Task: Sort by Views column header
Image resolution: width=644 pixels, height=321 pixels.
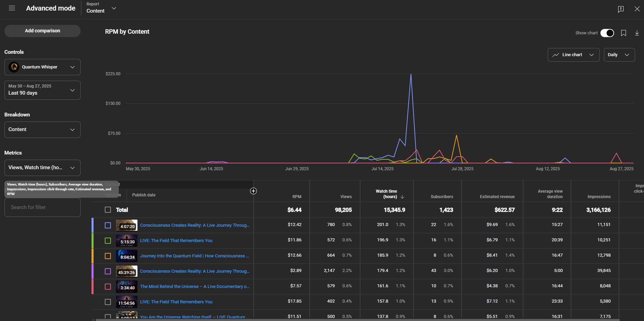Action: click(346, 197)
